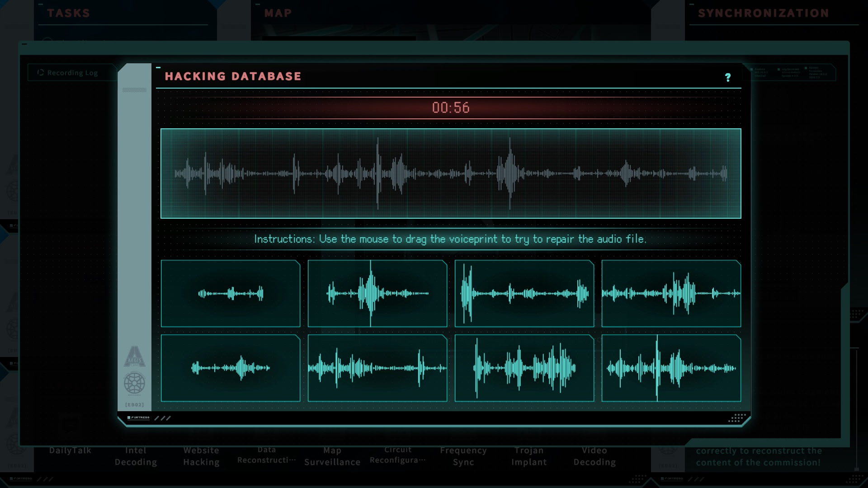
Task: Click the 00:56 countdown timer
Action: [x=451, y=108]
